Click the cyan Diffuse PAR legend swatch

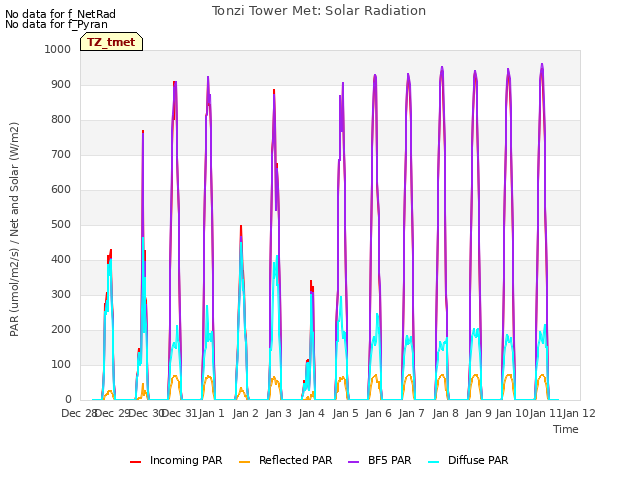click(x=433, y=462)
